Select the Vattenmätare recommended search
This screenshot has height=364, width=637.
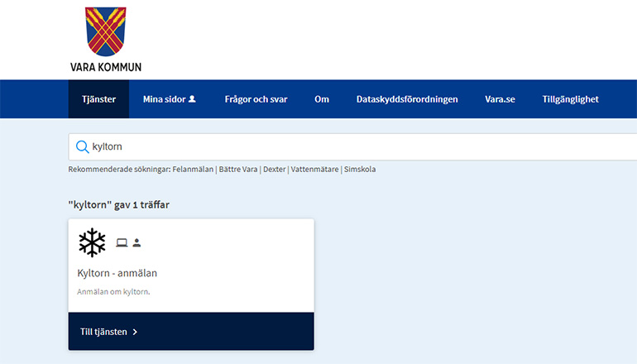click(314, 169)
